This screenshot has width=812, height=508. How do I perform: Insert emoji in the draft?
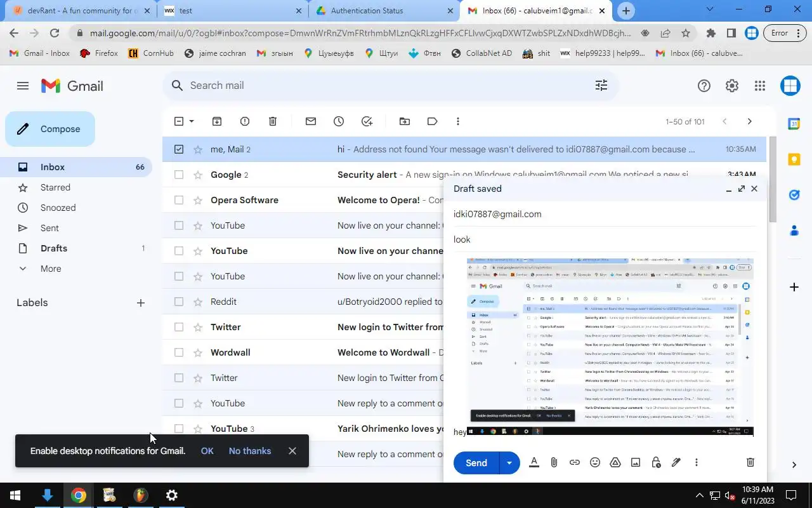pyautogui.click(x=595, y=462)
